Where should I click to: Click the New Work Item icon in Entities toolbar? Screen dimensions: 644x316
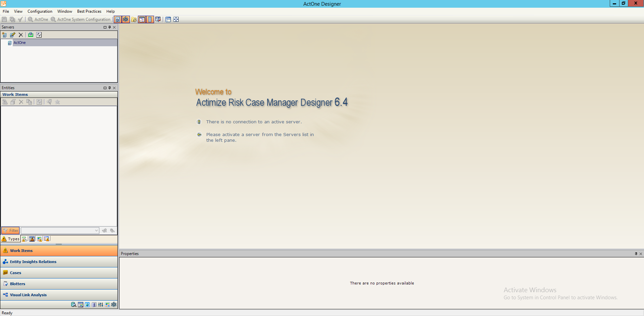[x=5, y=102]
